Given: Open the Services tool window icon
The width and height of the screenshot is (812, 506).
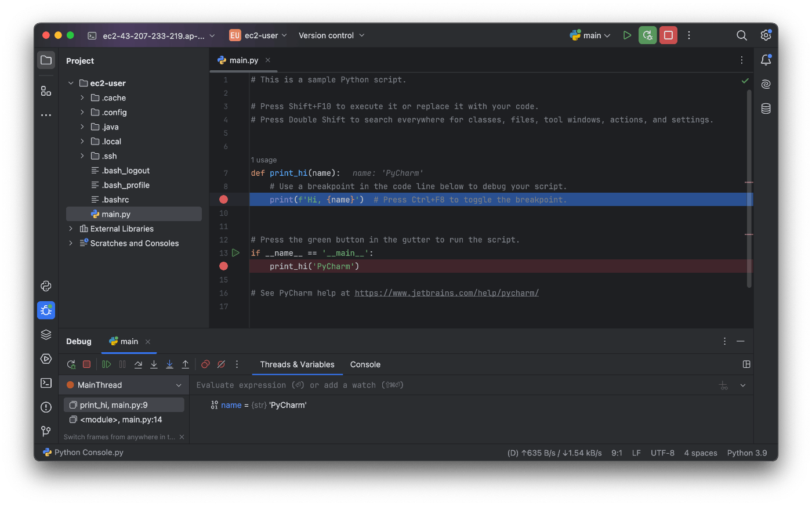Looking at the screenshot, I should pyautogui.click(x=46, y=359).
